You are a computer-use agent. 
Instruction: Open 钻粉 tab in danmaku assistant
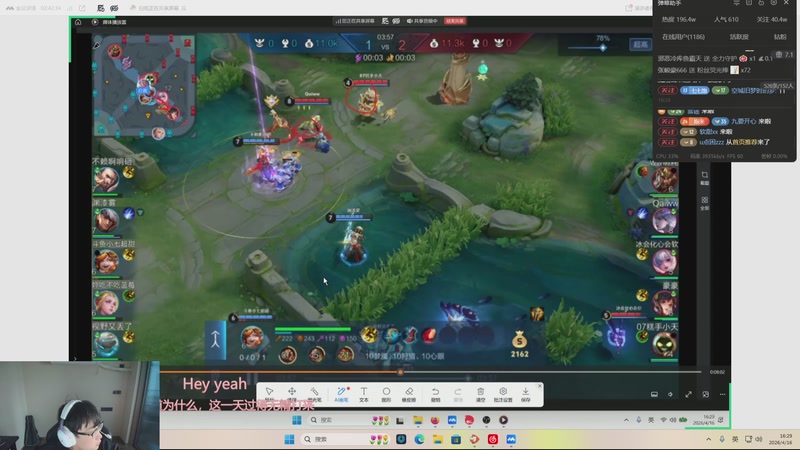point(780,37)
